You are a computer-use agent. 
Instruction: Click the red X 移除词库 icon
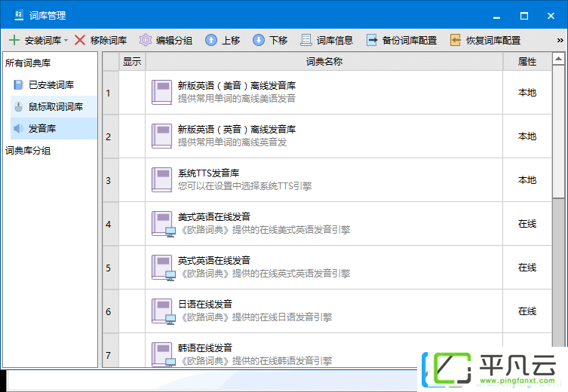pyautogui.click(x=80, y=40)
